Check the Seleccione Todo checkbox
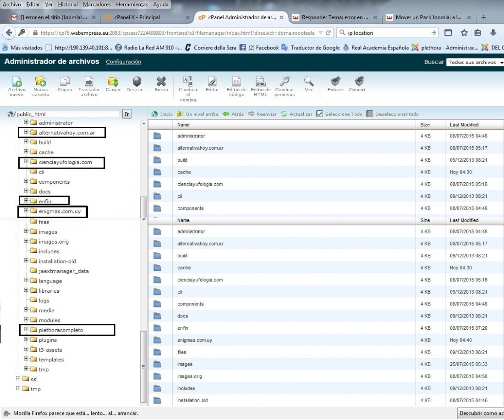Image resolution: width=504 pixels, height=420 pixels. (x=319, y=114)
